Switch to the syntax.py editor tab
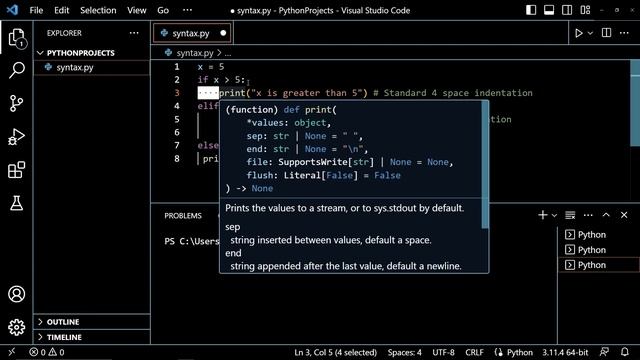640x360 pixels. 191,33
